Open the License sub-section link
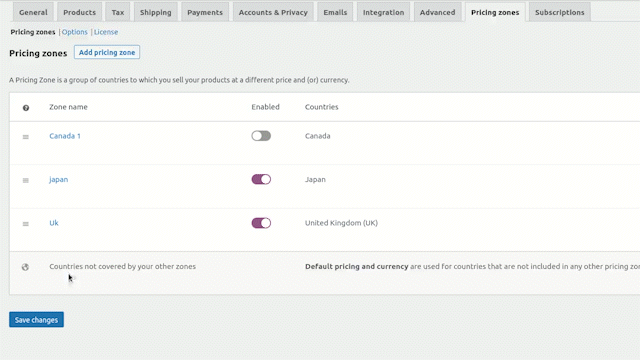 point(106,32)
